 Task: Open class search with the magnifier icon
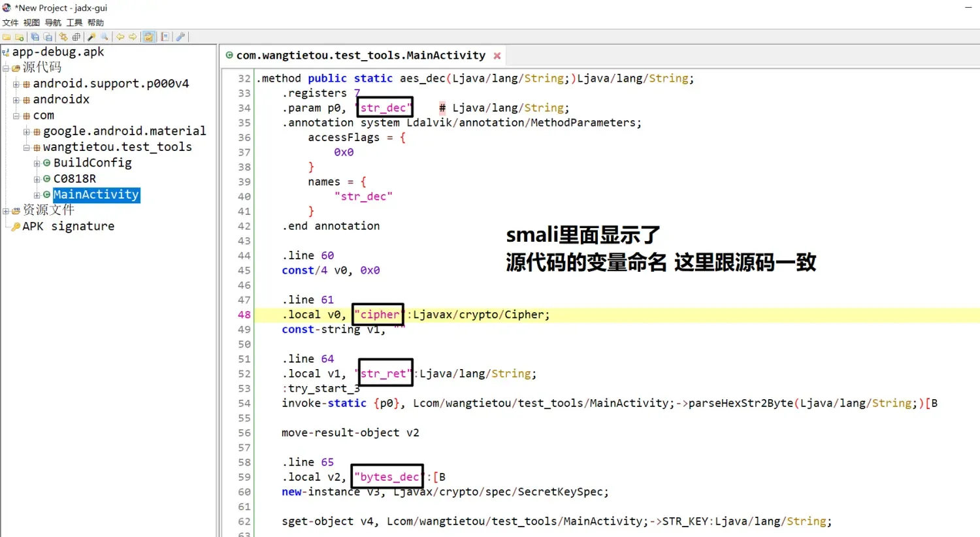point(104,37)
